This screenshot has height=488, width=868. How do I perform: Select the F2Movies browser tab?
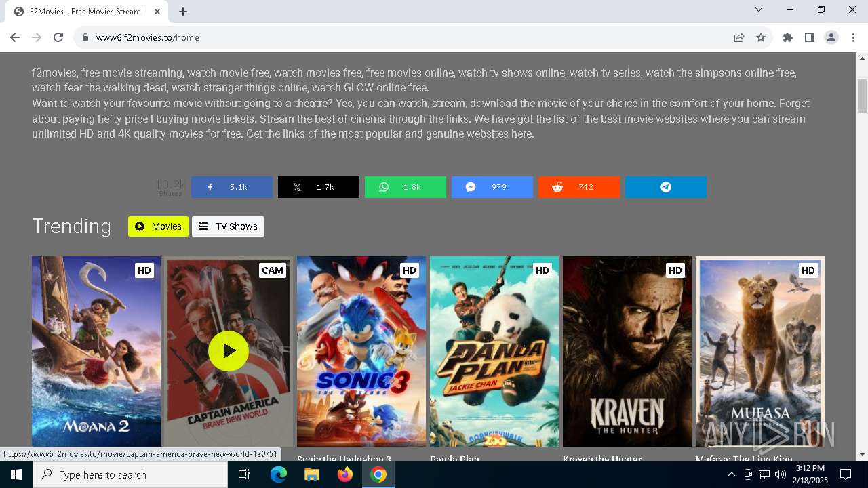88,12
